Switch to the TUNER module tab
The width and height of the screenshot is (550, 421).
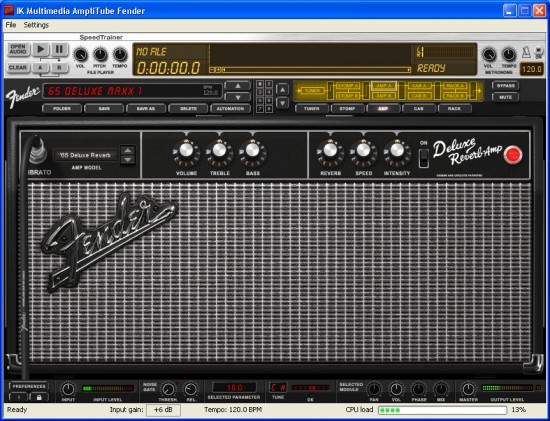[x=312, y=108]
